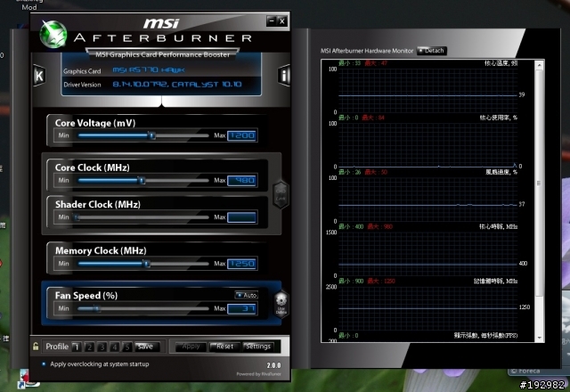570x392 pixels.
Task: Detach the Hardware Monitor panel
Action: (x=431, y=51)
